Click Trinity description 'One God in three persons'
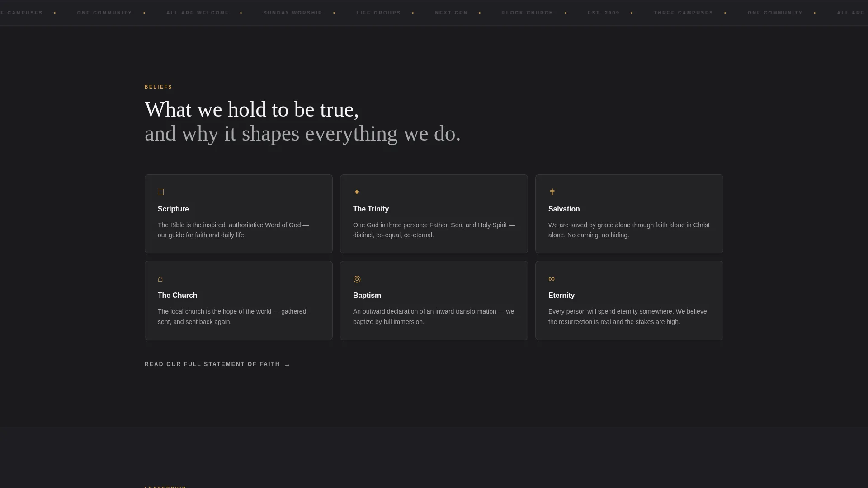The width and height of the screenshot is (868, 488). 434,230
